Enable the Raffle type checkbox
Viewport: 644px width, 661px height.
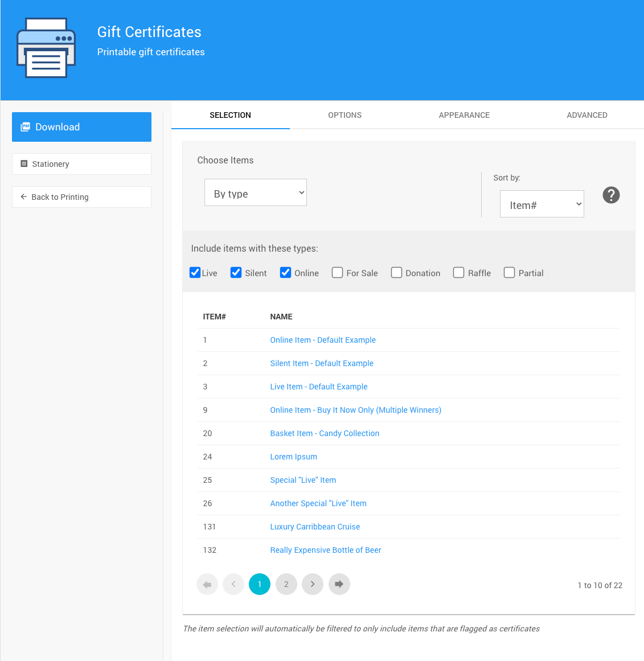click(458, 273)
